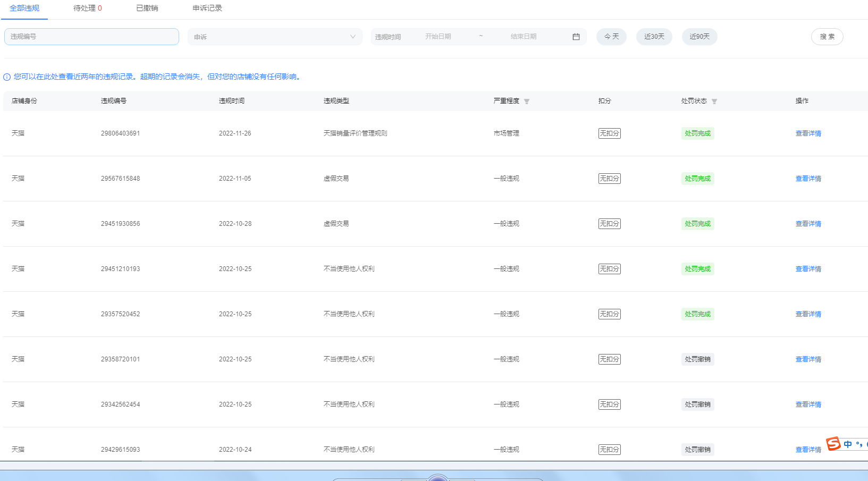
Task: Click date 2022-11-05 cell
Action: point(235,179)
